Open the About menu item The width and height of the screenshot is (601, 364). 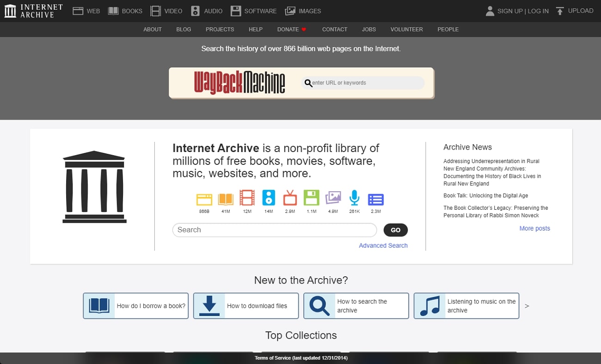pyautogui.click(x=153, y=29)
